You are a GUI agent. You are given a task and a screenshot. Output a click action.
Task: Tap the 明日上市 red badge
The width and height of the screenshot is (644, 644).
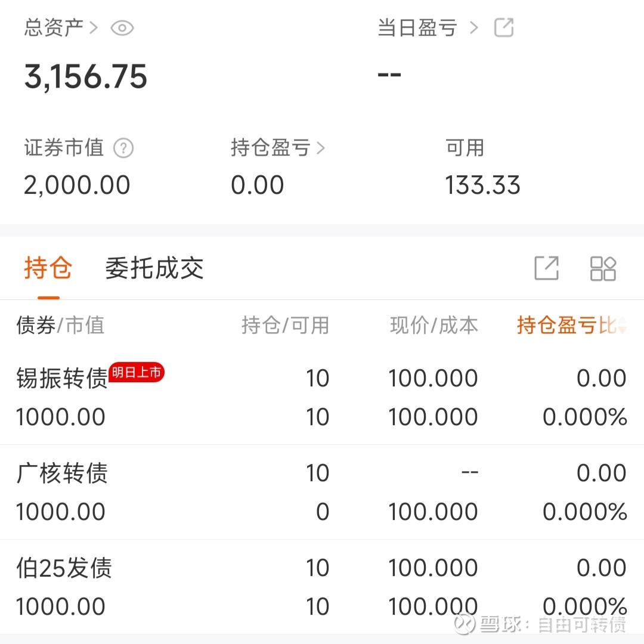click(x=137, y=372)
